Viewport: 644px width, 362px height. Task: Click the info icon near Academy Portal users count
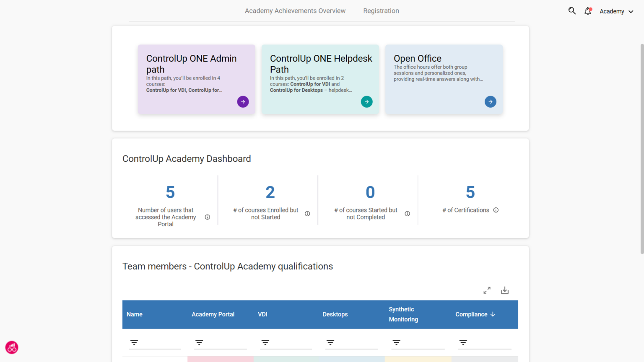pyautogui.click(x=208, y=217)
